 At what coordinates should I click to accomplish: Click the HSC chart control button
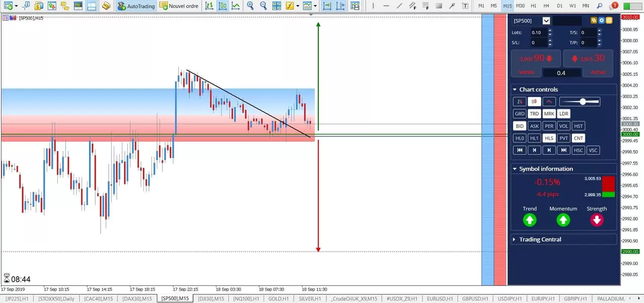579,150
